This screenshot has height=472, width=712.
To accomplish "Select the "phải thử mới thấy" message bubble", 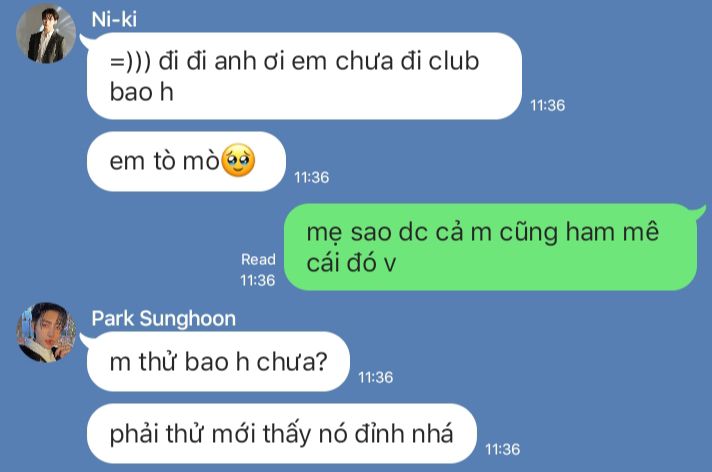I will tap(282, 433).
